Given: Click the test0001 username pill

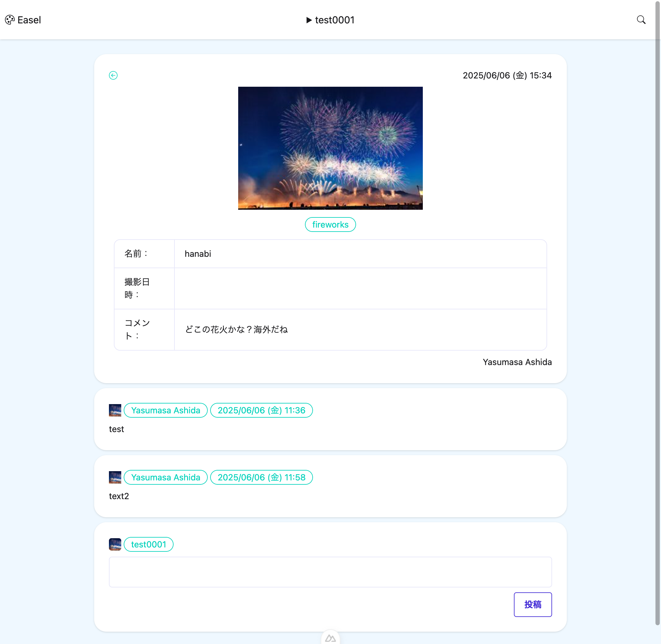Looking at the screenshot, I should coord(148,544).
